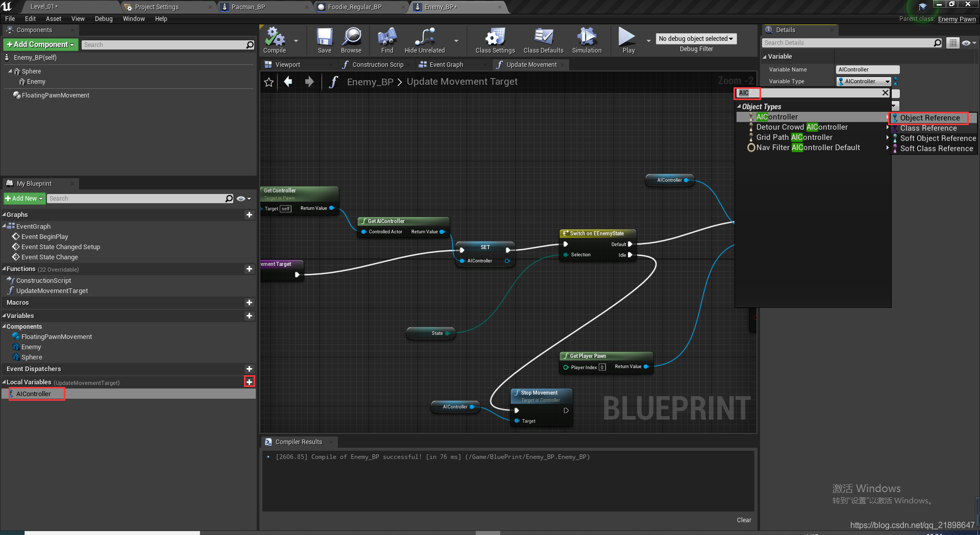Open Hide Unrelated options dropdown arrow

[456, 40]
